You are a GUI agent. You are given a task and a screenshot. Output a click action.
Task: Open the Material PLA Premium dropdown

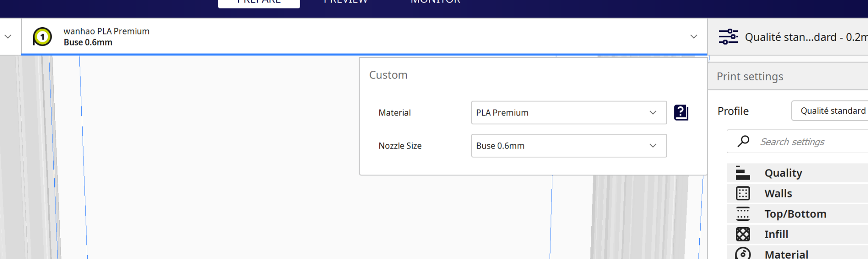click(x=569, y=113)
